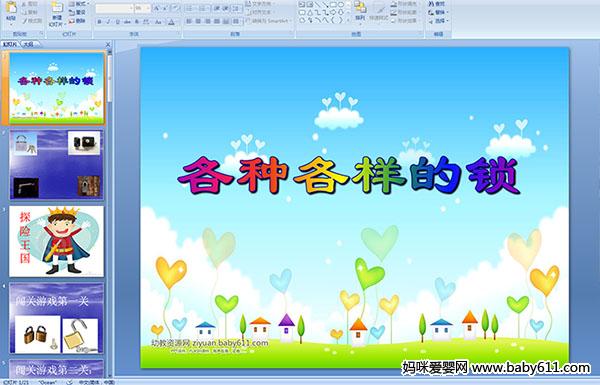Screen dimensions: 600x385
Task: Click the Decrease Indent icon
Action: tap(217, 8)
